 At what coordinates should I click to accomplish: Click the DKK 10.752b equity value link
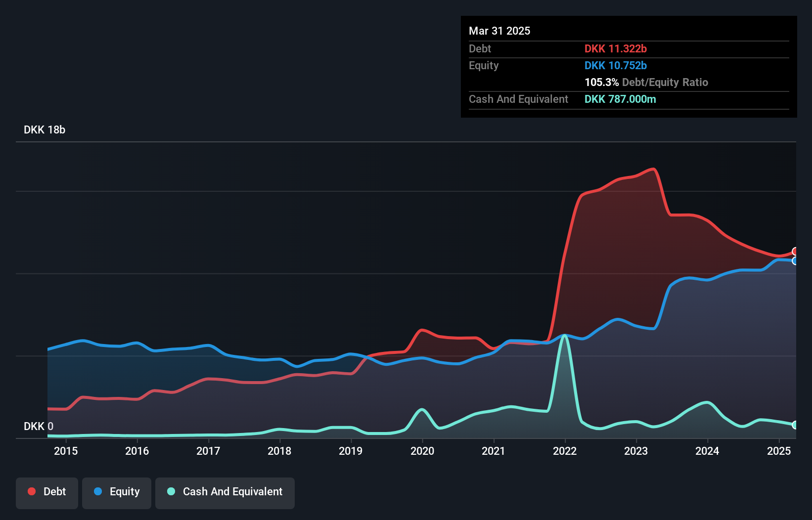(x=616, y=65)
